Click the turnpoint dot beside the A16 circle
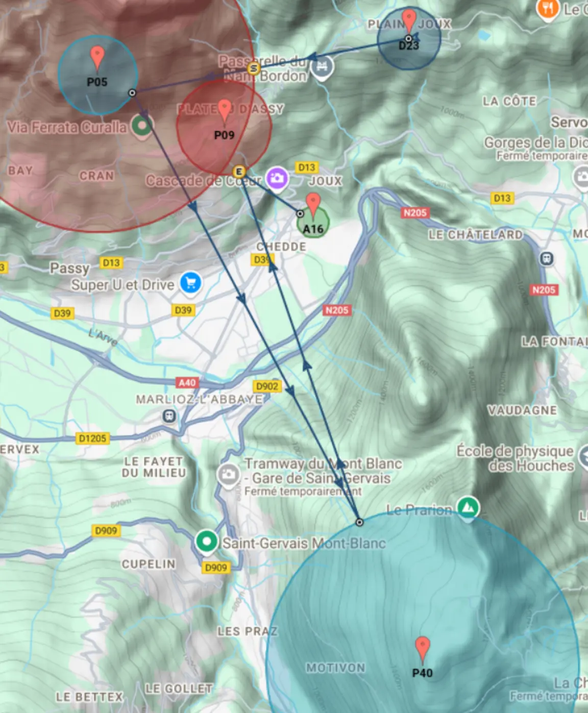 300,214
